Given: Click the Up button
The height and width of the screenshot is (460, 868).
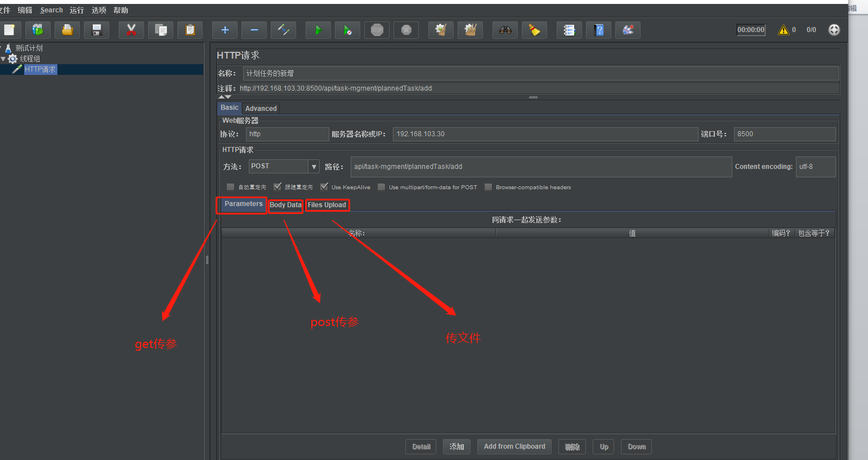Looking at the screenshot, I should [604, 447].
